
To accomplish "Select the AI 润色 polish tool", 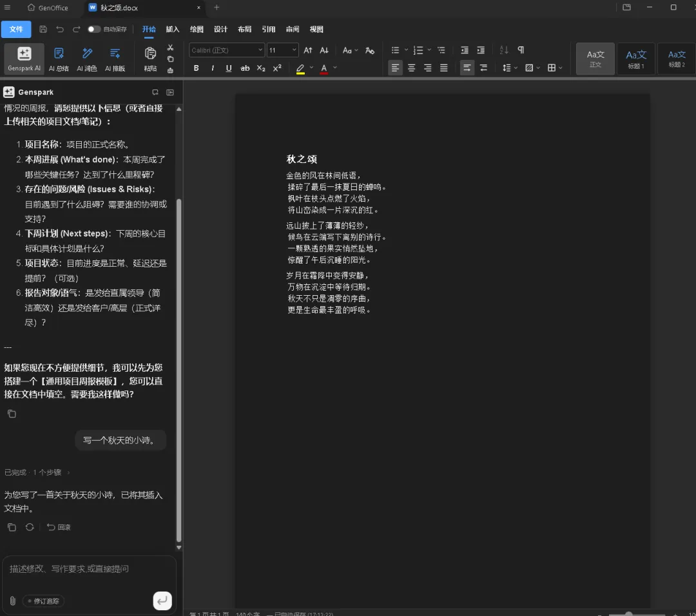I will click(87, 58).
